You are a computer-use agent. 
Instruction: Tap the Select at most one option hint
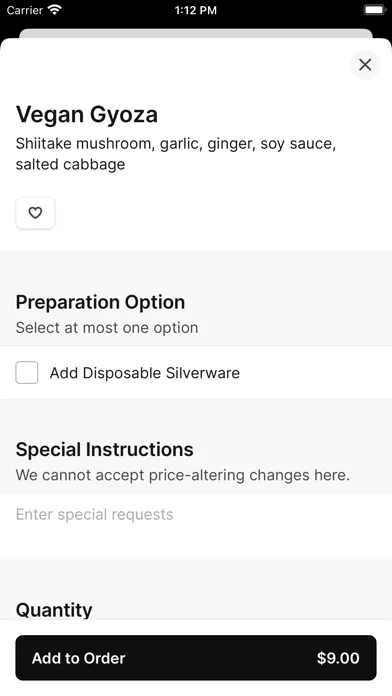point(107,328)
